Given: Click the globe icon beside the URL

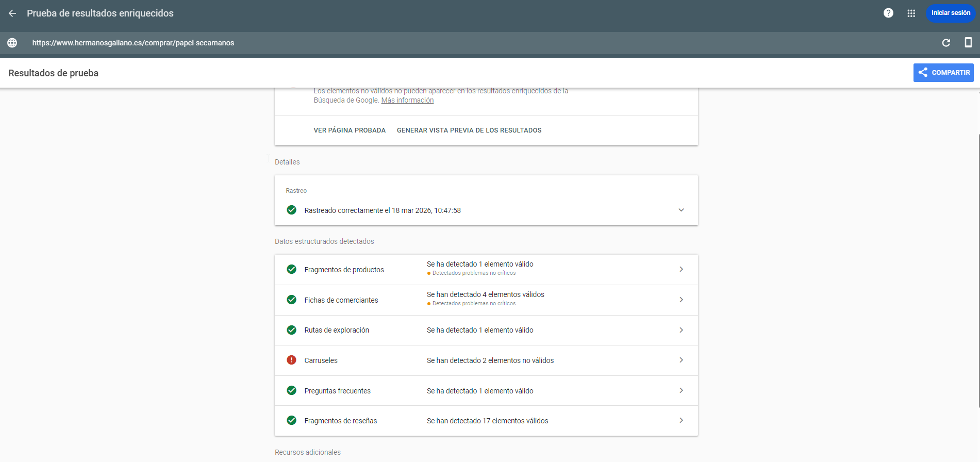Looking at the screenshot, I should pyautogui.click(x=12, y=43).
